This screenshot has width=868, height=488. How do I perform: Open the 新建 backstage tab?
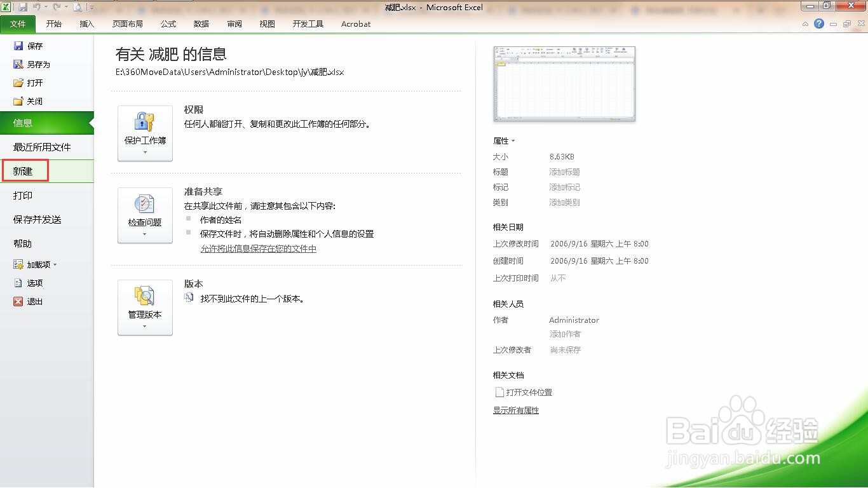(x=46, y=172)
